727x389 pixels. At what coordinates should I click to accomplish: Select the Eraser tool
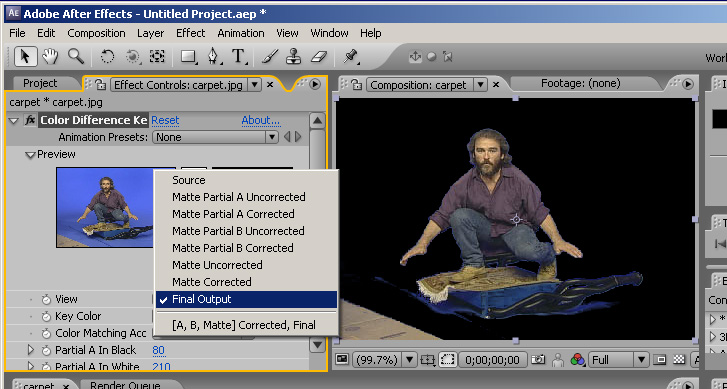tap(319, 57)
